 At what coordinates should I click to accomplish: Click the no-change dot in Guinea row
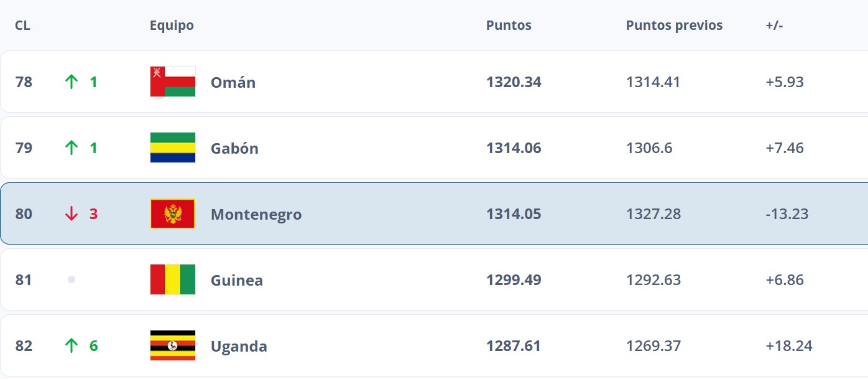click(x=72, y=279)
